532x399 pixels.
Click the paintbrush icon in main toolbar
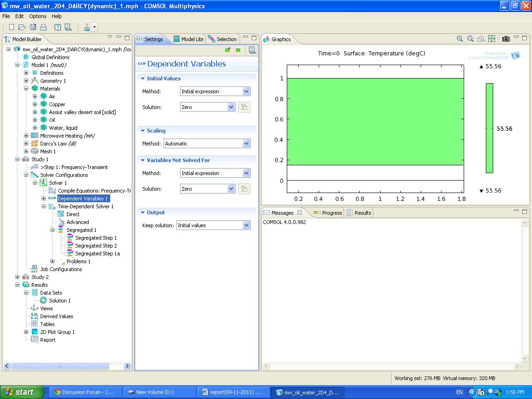(x=87, y=27)
